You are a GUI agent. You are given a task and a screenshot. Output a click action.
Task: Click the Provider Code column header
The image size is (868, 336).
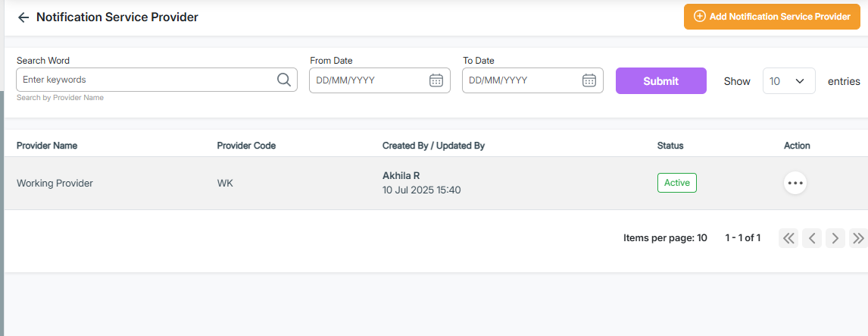(x=246, y=146)
